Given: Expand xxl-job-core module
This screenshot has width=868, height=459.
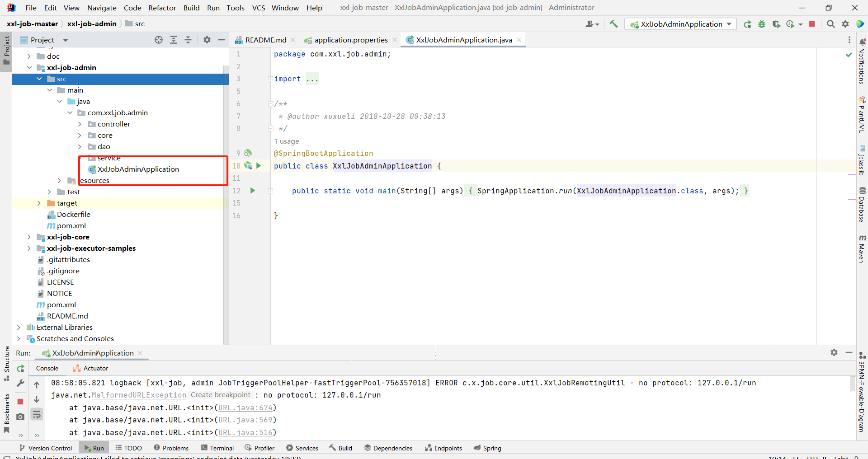Looking at the screenshot, I should click(x=29, y=237).
